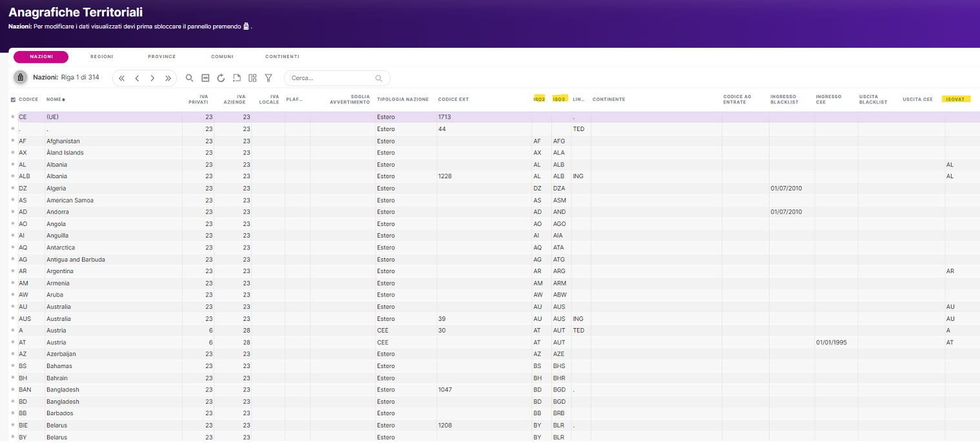This screenshot has width=980, height=443.
Task: Go to the first record
Action: tap(121, 78)
